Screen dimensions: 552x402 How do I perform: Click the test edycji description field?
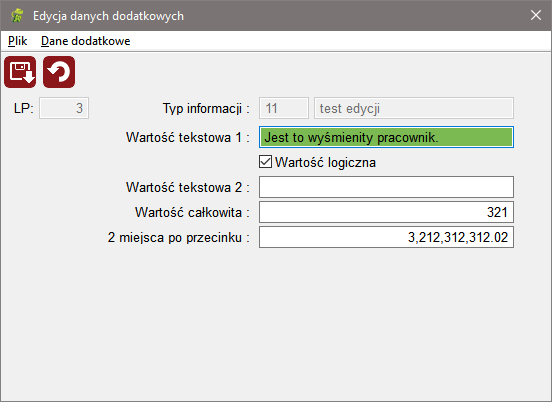pyautogui.click(x=414, y=108)
